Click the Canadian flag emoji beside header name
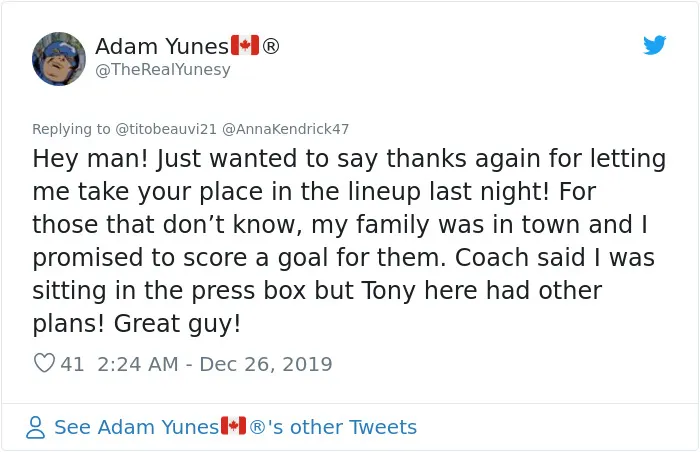 pos(245,45)
